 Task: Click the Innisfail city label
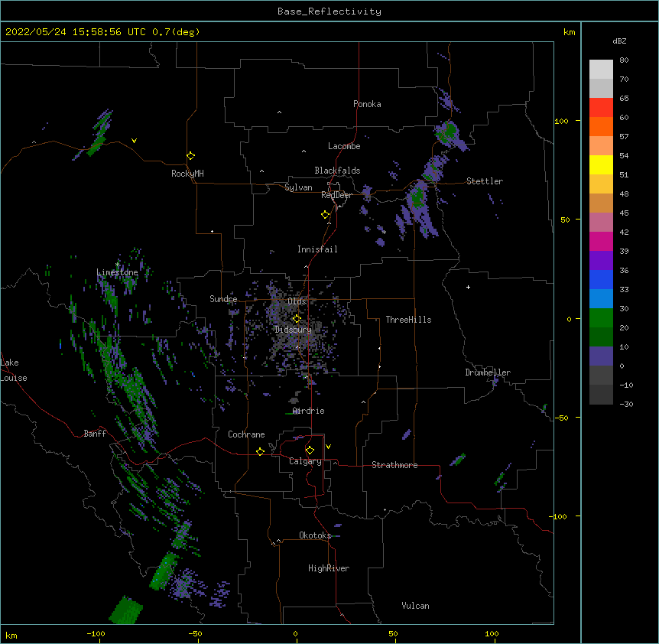tap(317, 249)
